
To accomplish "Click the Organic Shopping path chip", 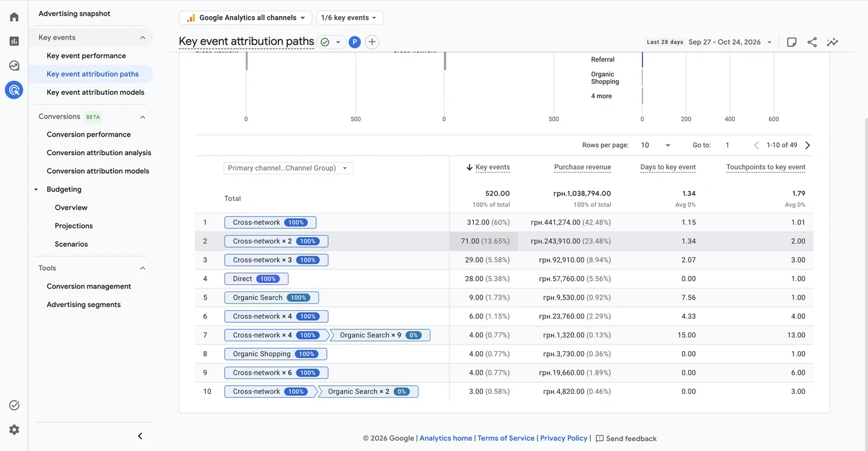I will tap(275, 354).
